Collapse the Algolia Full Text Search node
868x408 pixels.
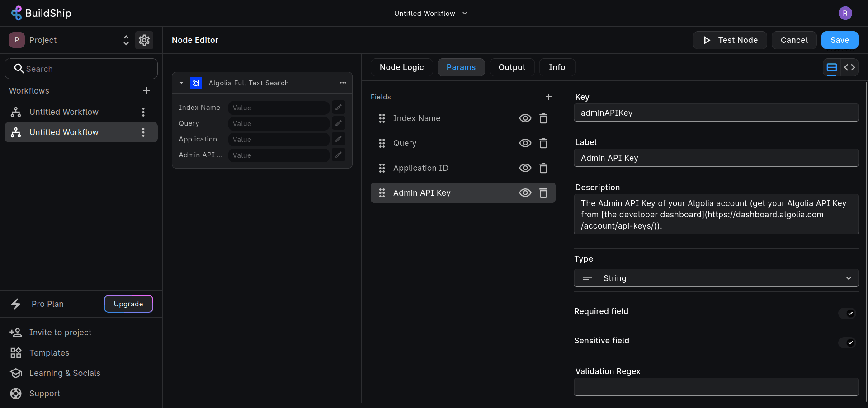(181, 83)
